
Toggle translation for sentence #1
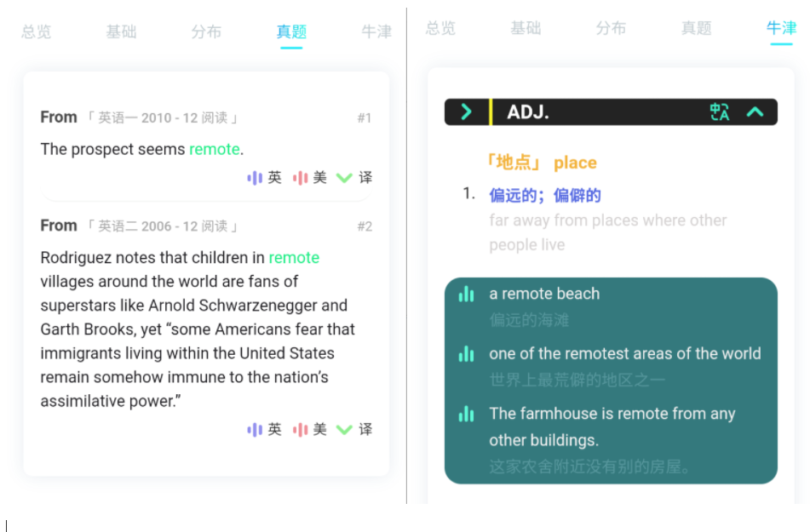point(354,178)
